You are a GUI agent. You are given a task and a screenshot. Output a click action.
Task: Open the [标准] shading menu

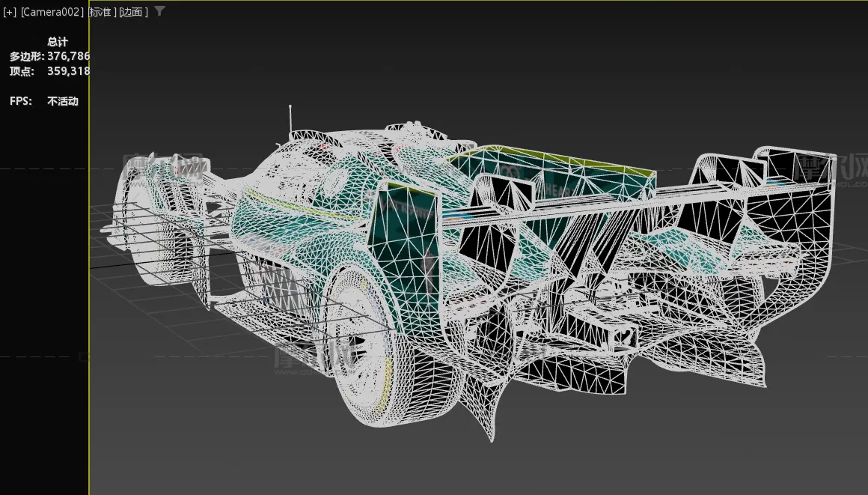(x=103, y=12)
